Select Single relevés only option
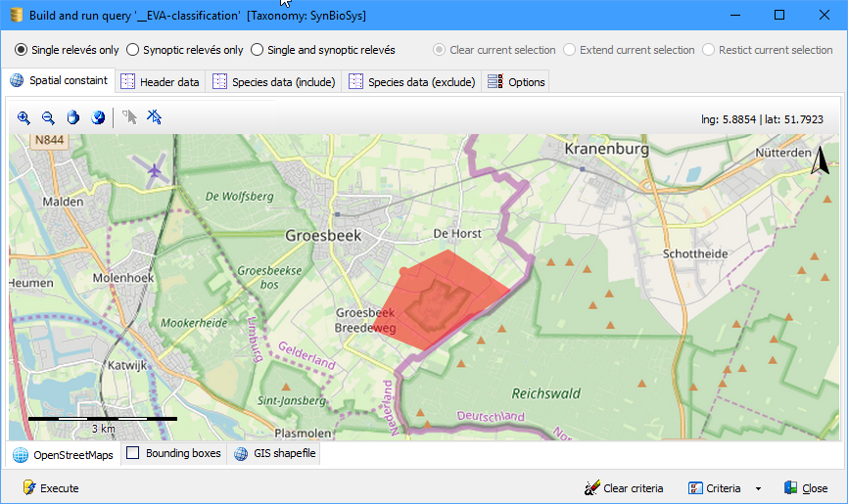Image resolution: width=848 pixels, height=504 pixels. [21, 50]
